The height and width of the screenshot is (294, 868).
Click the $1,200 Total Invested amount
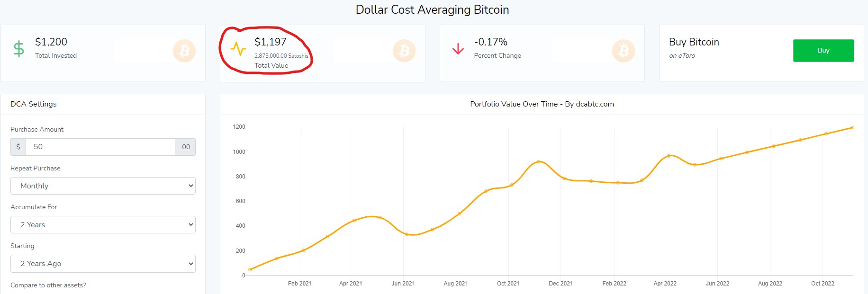tap(51, 42)
